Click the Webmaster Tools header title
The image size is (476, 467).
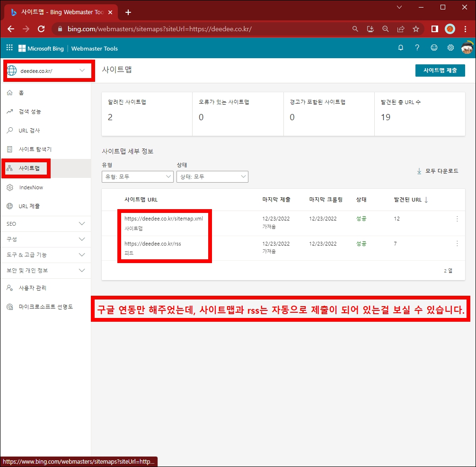click(95, 49)
